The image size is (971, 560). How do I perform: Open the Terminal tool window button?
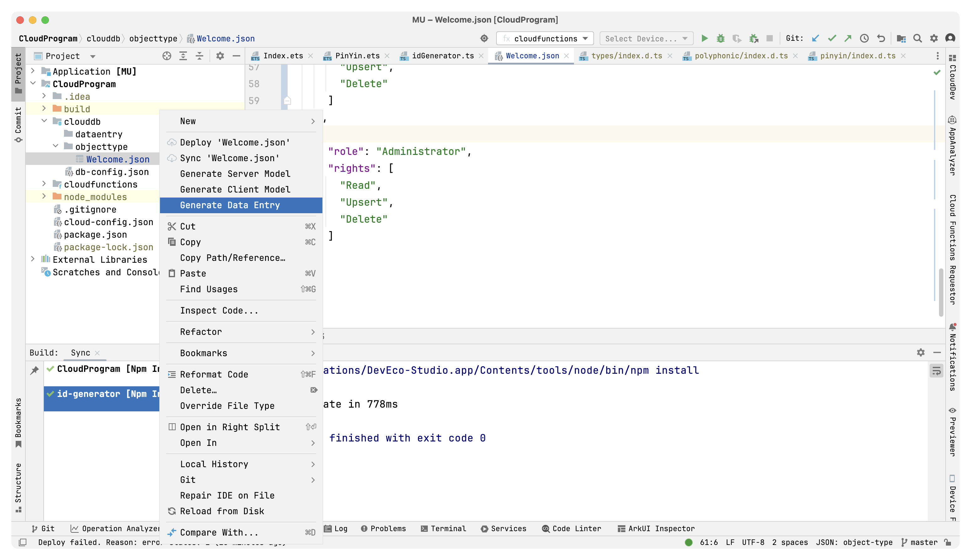tap(443, 528)
